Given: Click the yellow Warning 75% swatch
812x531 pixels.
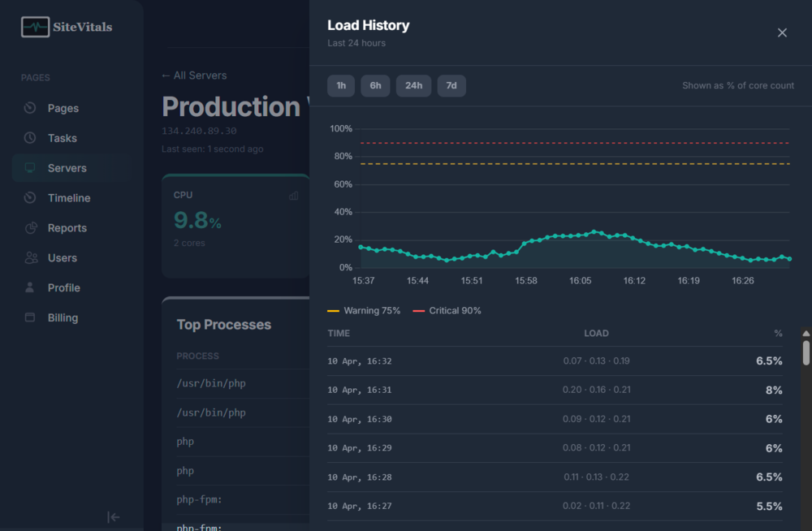Looking at the screenshot, I should (x=335, y=310).
